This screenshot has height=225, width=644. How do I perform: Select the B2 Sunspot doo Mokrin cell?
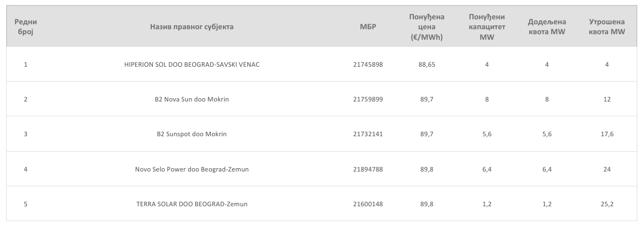191,134
